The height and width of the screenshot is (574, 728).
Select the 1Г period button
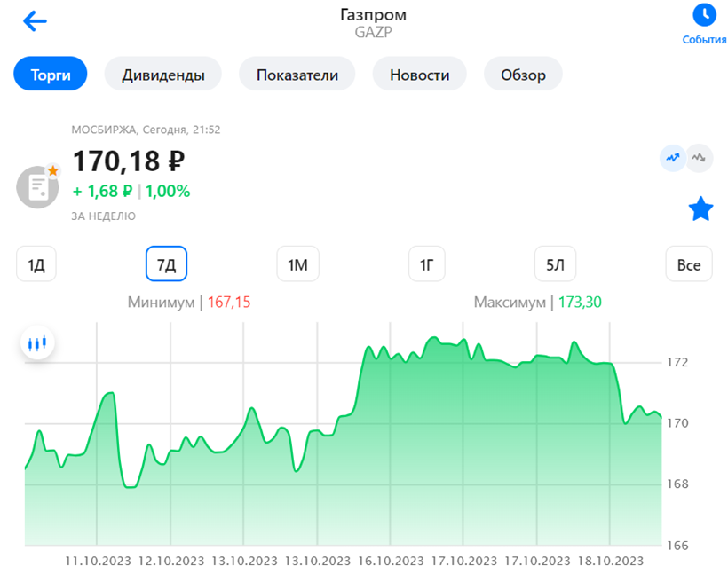point(426,263)
